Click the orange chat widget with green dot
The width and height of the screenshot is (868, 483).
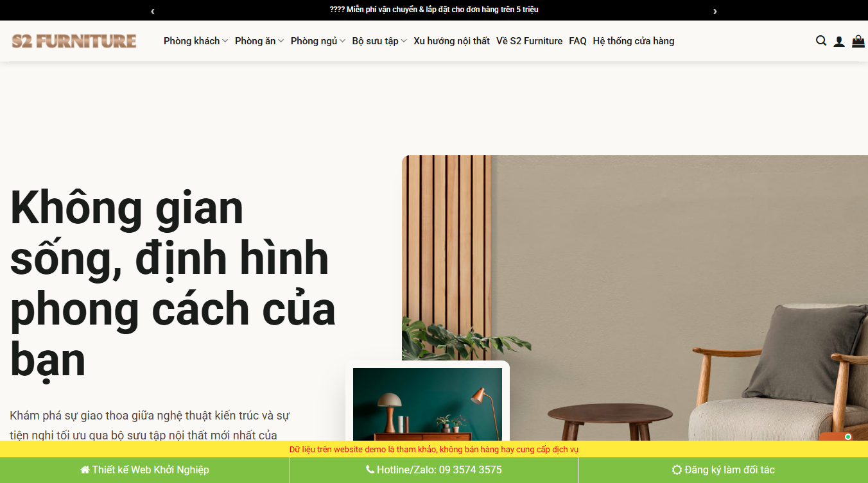point(837,437)
